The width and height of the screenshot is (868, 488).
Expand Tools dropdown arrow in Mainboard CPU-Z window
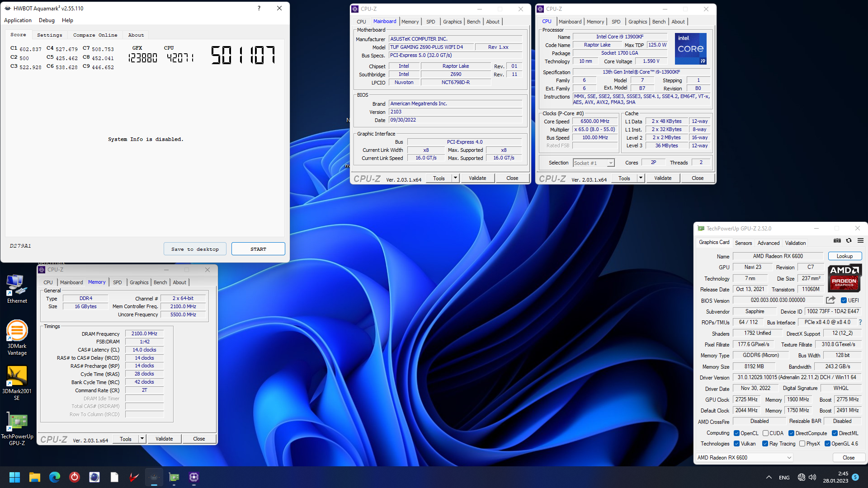pos(456,178)
